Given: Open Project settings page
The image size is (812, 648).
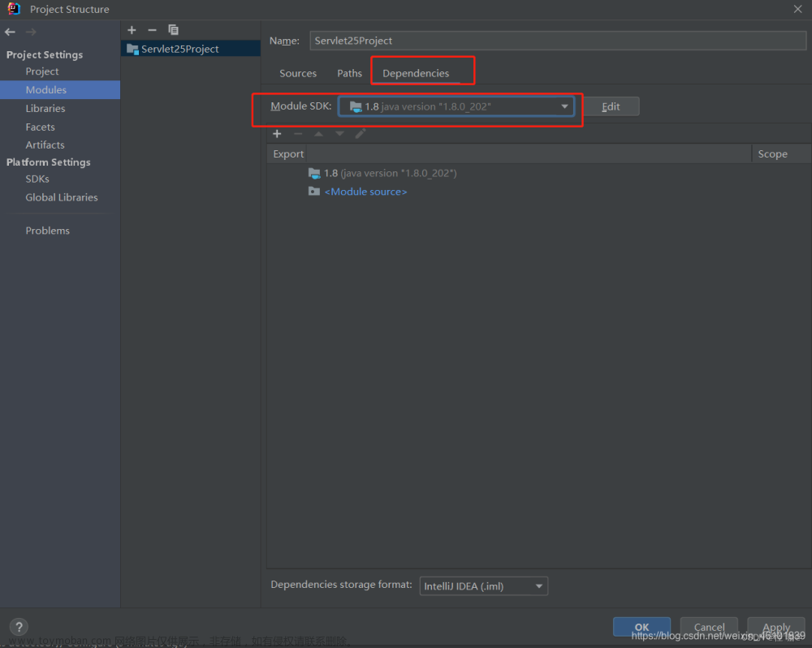Looking at the screenshot, I should pyautogui.click(x=42, y=71).
